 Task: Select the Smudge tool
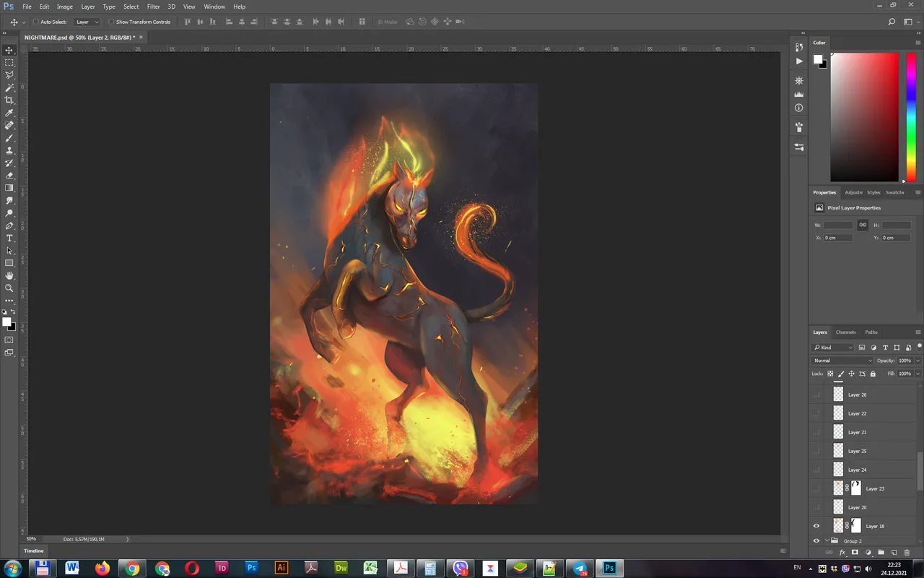(x=9, y=201)
